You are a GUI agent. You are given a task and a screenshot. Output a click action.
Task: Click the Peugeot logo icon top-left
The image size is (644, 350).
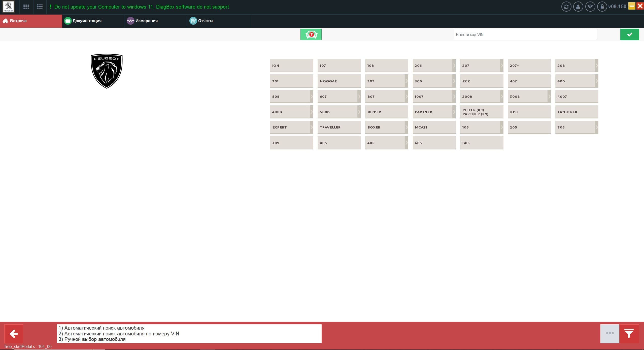[8, 7]
